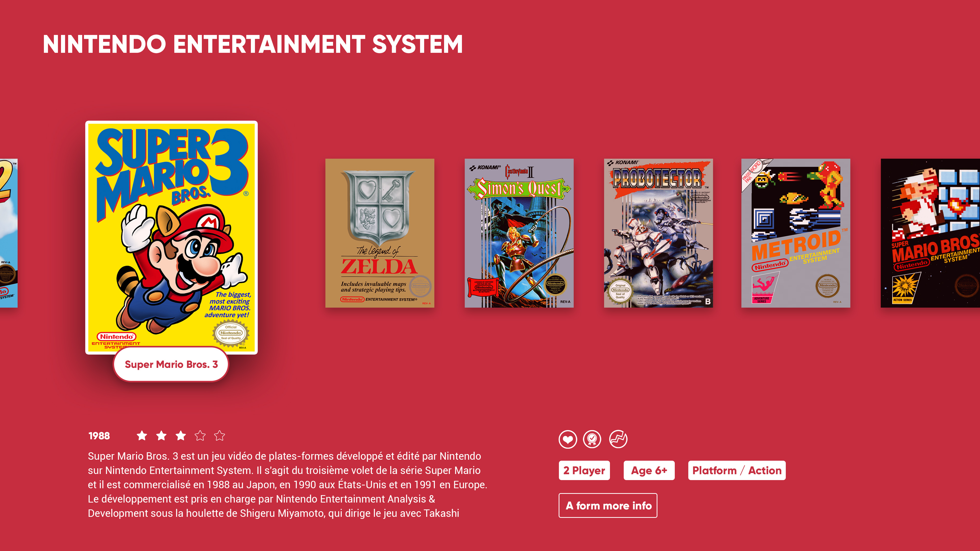
Task: Open 'A form more info' button
Action: [x=608, y=505]
